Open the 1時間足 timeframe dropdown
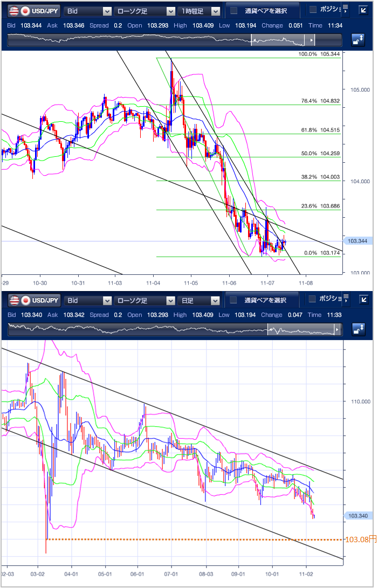The image size is (385, 588). (201, 11)
